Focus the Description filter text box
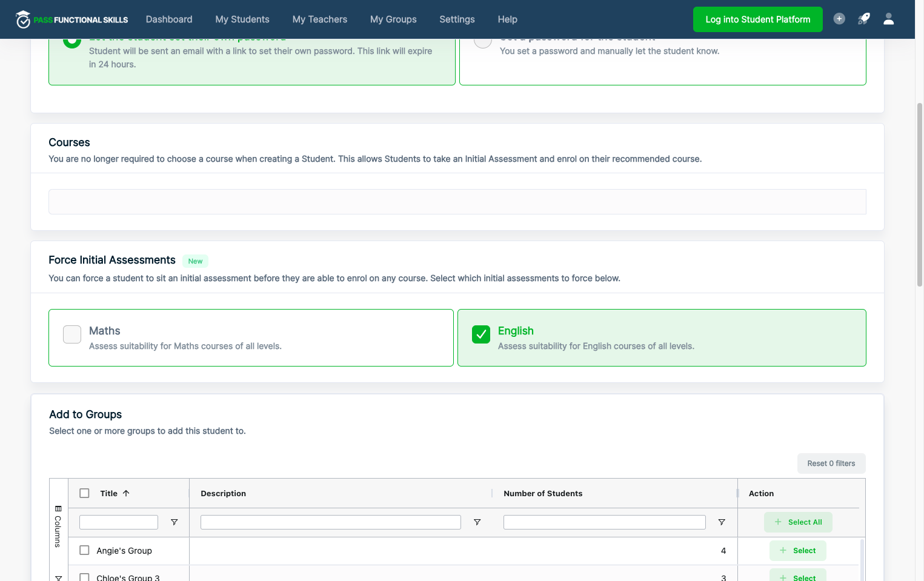The height and width of the screenshot is (581, 924). coord(331,522)
